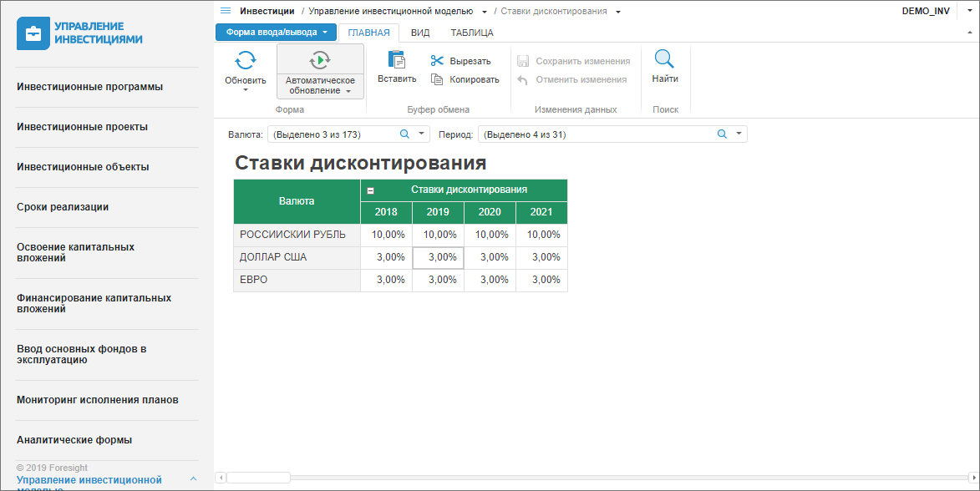This screenshot has height=491, width=980.
Task: Click the Отменить изменения label
Action: click(581, 79)
